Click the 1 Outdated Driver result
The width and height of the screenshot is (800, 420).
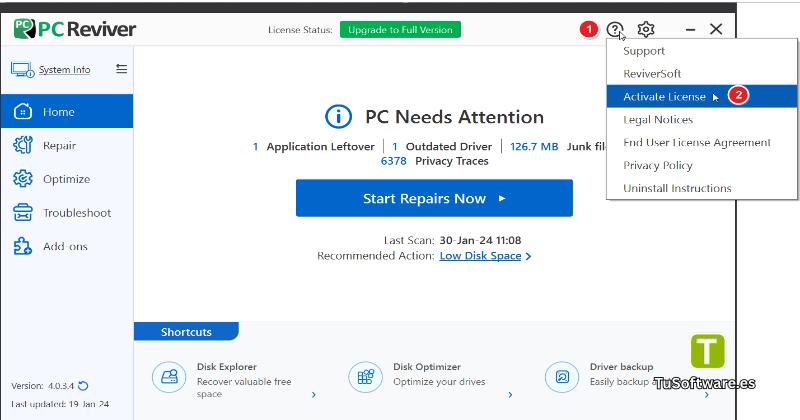tap(442, 146)
